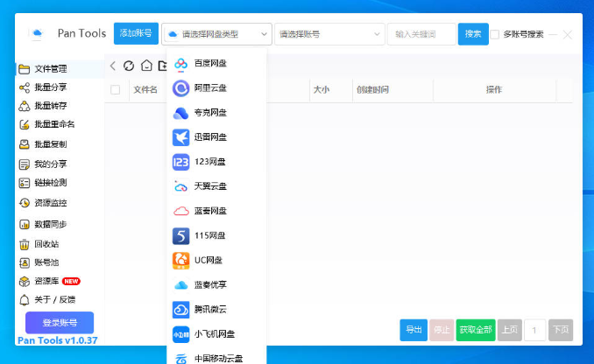Click the home icon in file toolbar
Viewport: 594px width, 364px height.
[146, 66]
